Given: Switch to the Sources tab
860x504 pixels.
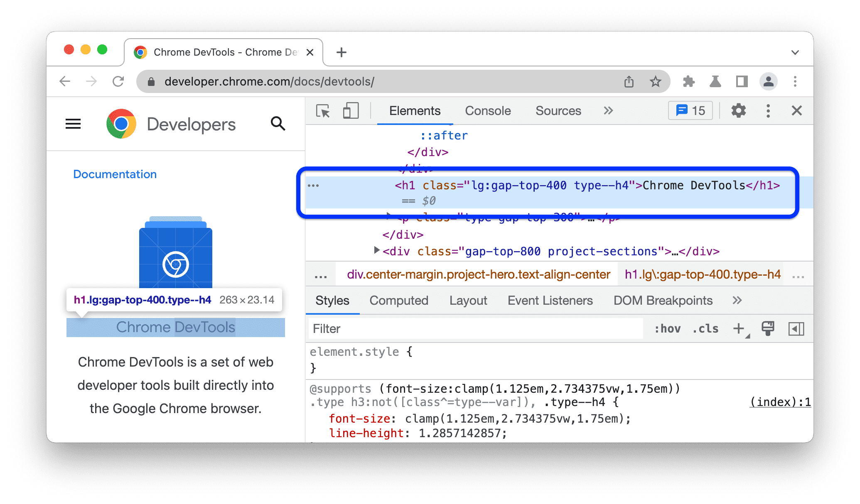Looking at the screenshot, I should coord(557,110).
